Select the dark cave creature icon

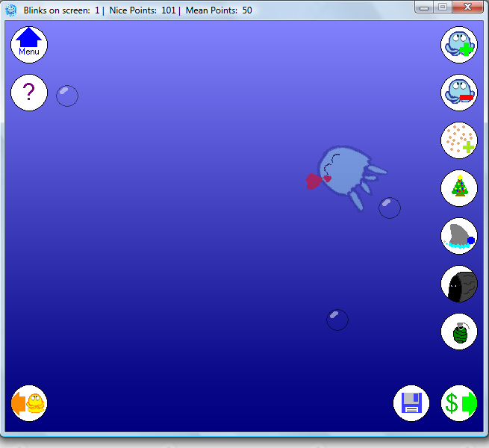pyautogui.click(x=458, y=284)
